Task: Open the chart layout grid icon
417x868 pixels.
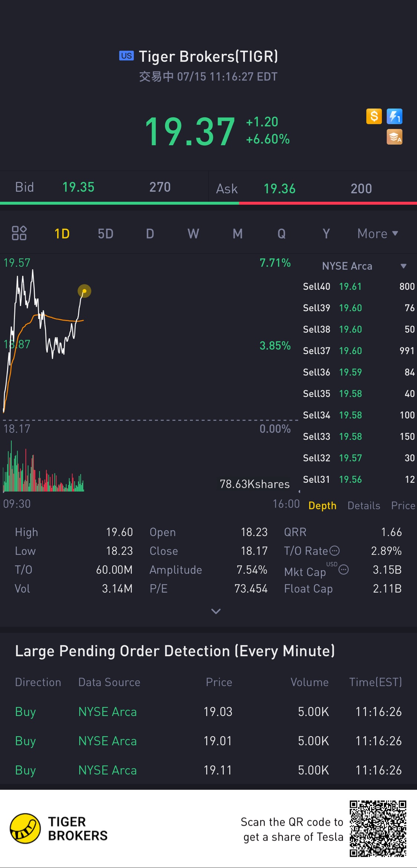Action: tap(19, 233)
